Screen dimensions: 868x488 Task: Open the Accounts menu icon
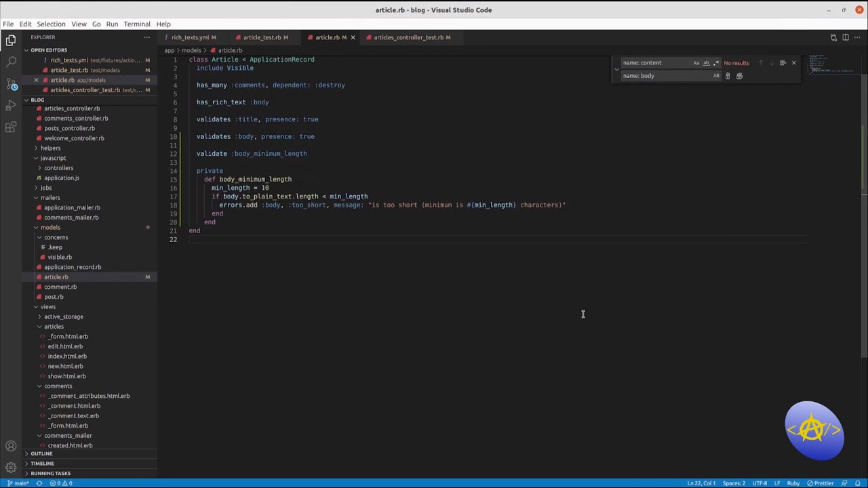(11, 446)
